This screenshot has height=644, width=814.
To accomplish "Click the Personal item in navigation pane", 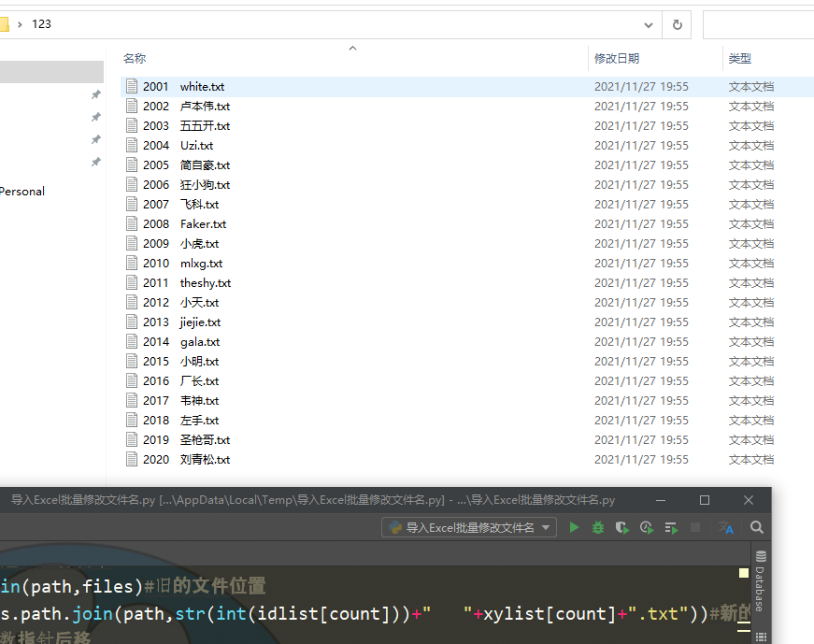I will 22,191.
